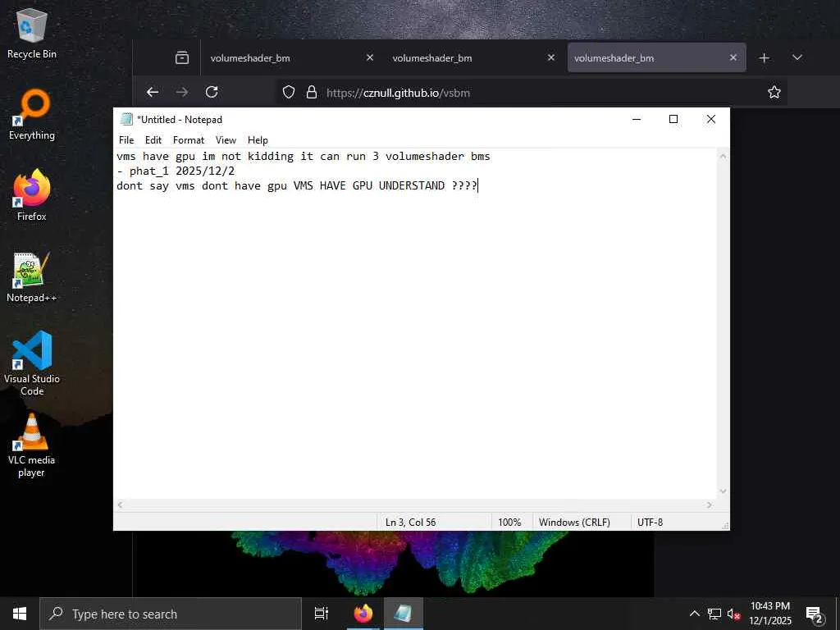Open Notepad's Help menu

tap(258, 139)
